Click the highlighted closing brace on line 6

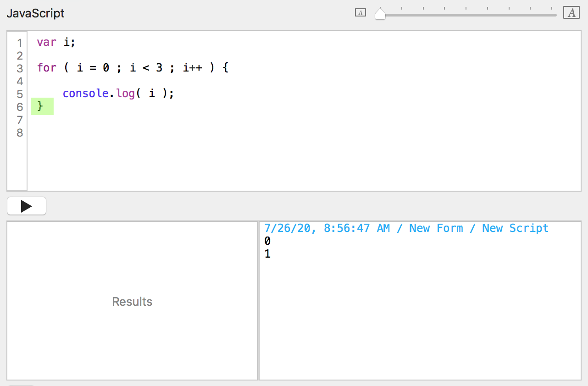pos(40,107)
